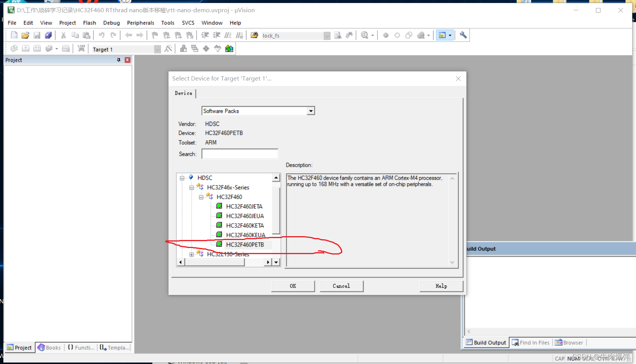Viewport: 636px width, 364px height.
Task: Switch to the Browser output tab
Action: click(x=569, y=343)
